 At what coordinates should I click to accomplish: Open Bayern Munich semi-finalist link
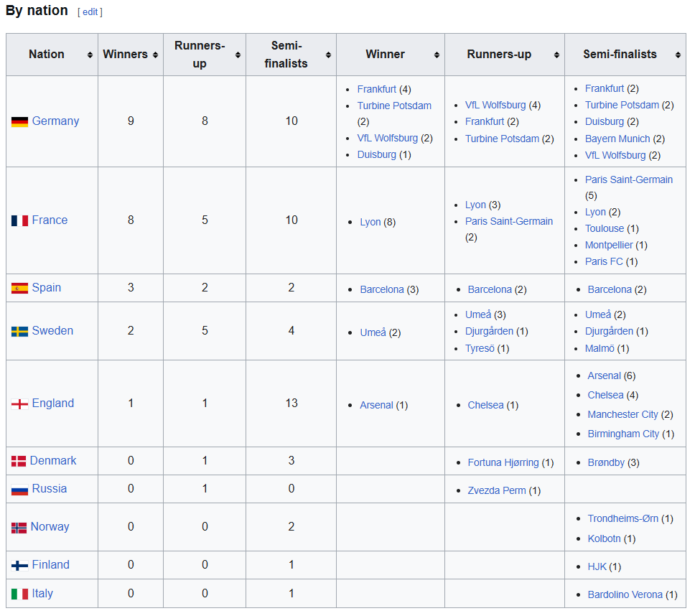click(617, 139)
